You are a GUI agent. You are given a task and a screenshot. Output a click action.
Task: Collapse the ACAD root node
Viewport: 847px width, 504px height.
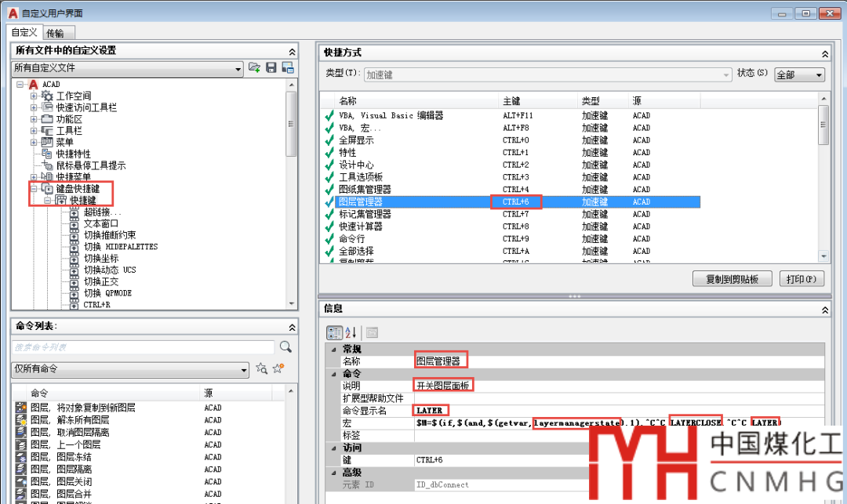click(20, 84)
